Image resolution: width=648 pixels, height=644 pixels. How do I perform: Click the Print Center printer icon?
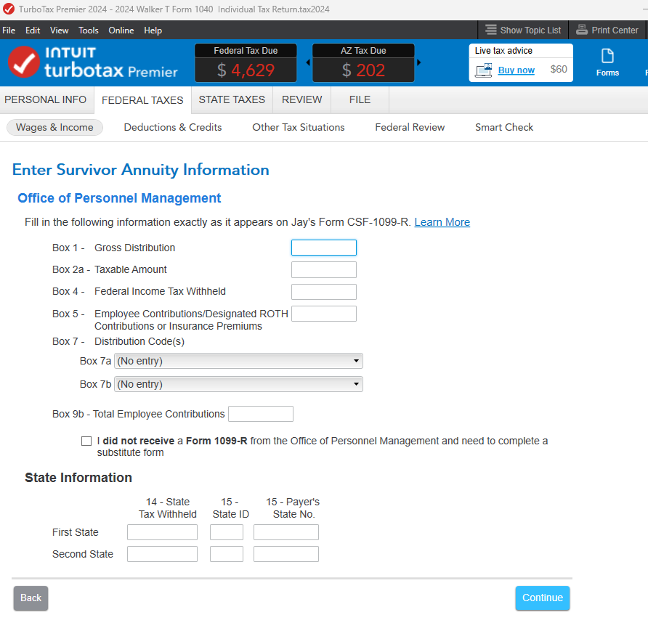click(x=581, y=30)
